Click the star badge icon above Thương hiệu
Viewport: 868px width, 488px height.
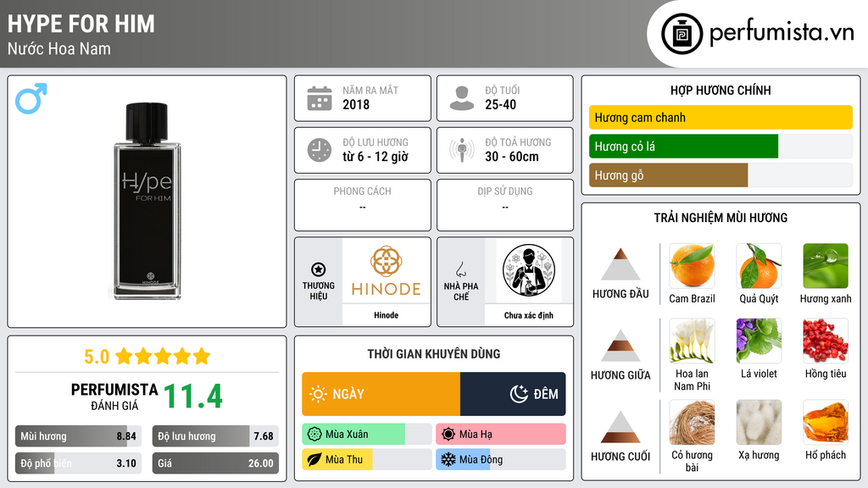[x=319, y=269]
